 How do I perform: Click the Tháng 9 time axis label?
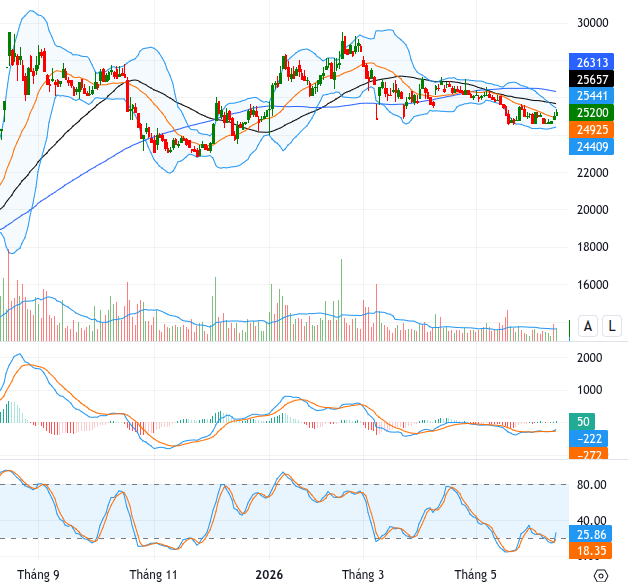(x=38, y=574)
